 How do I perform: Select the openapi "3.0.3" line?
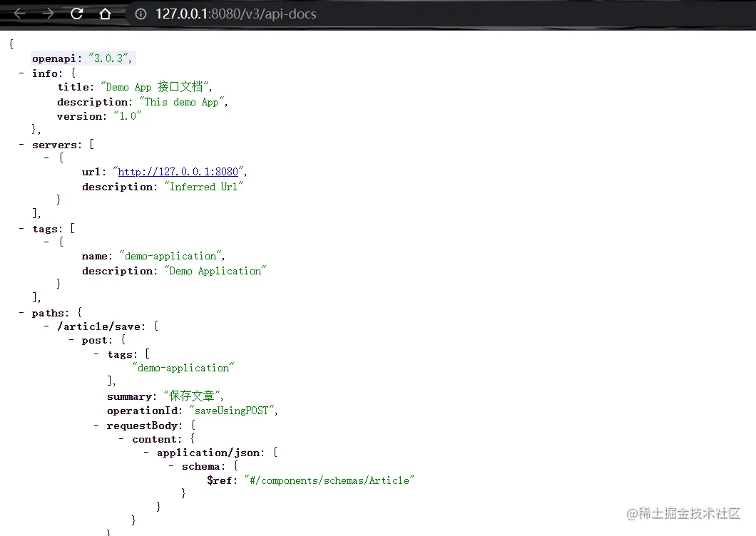(83, 58)
